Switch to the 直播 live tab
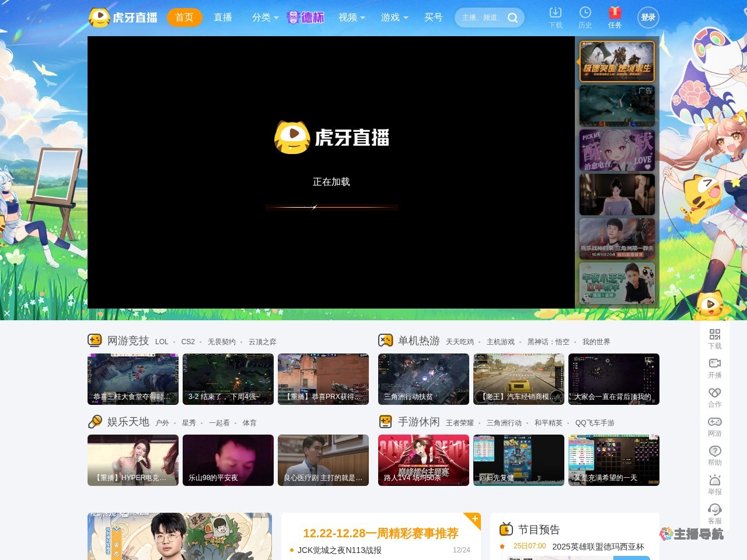 pos(222,17)
